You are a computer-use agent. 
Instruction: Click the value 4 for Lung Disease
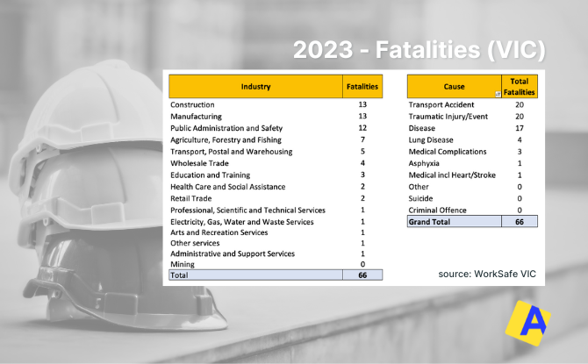point(520,139)
